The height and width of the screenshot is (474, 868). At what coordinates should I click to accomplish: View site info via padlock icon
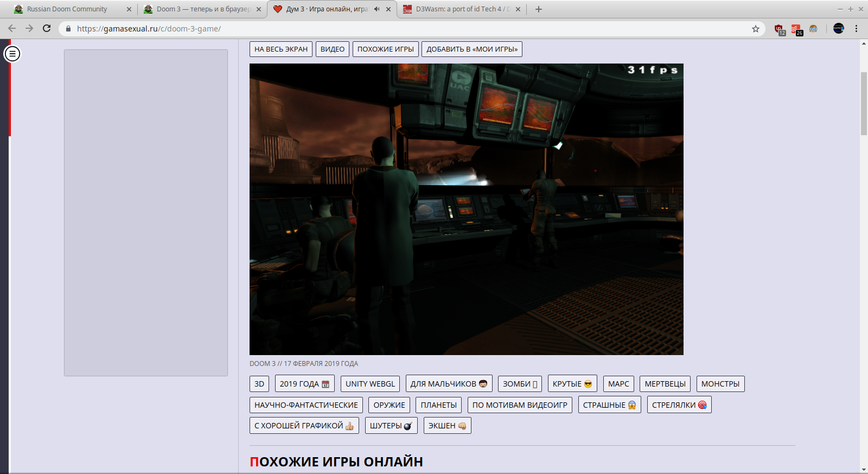(68, 29)
